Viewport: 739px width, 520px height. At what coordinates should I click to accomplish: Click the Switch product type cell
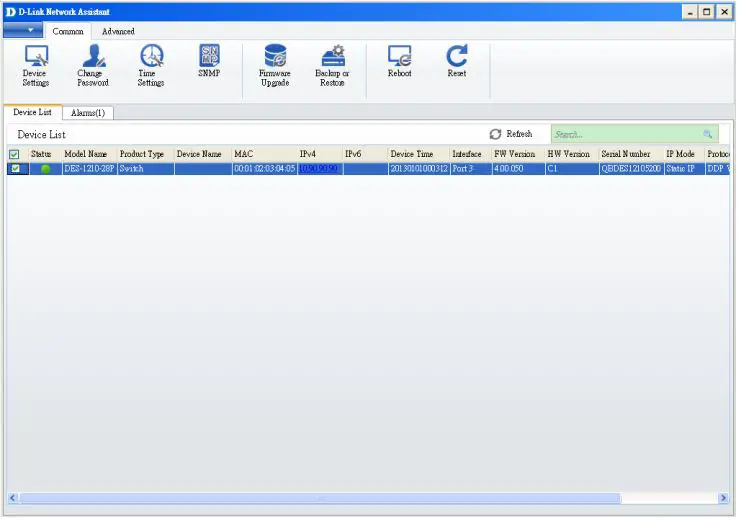(x=146, y=169)
